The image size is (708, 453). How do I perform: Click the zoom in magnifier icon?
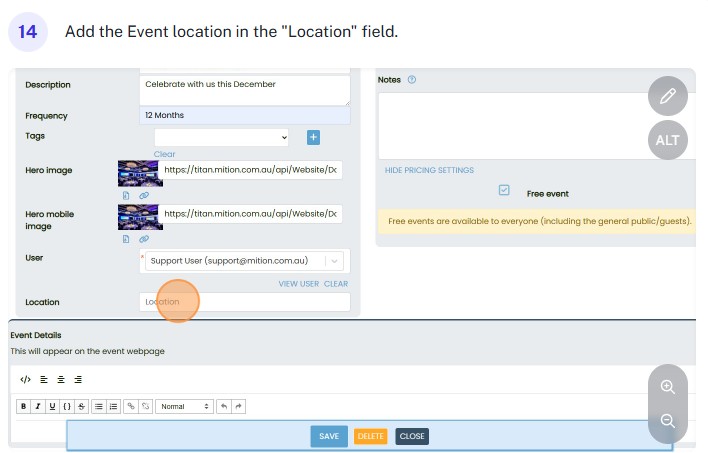(x=668, y=387)
